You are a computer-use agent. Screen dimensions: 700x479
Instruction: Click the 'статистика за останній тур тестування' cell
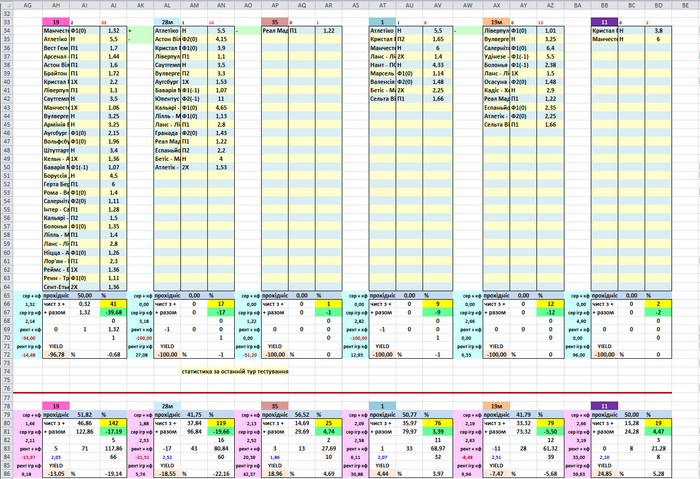pos(234,371)
